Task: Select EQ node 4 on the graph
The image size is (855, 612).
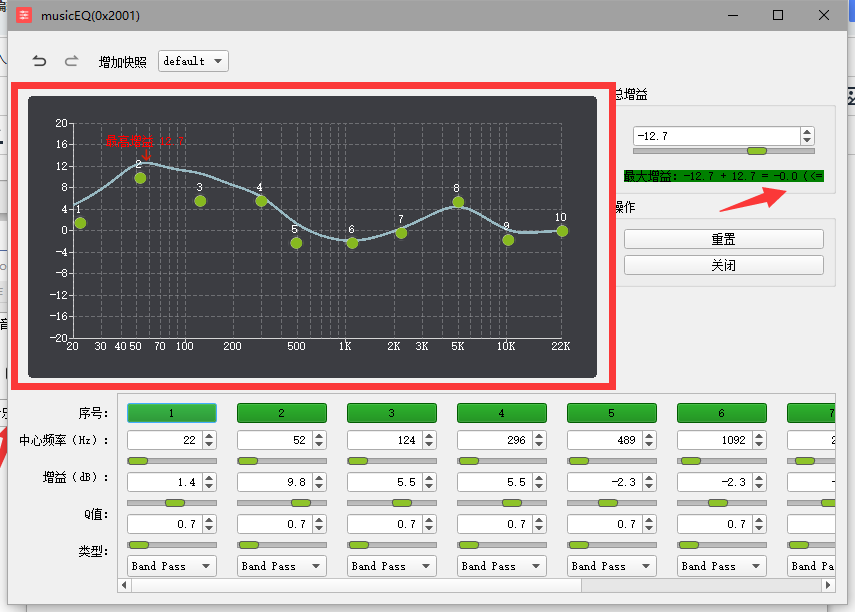Action: pos(261,201)
